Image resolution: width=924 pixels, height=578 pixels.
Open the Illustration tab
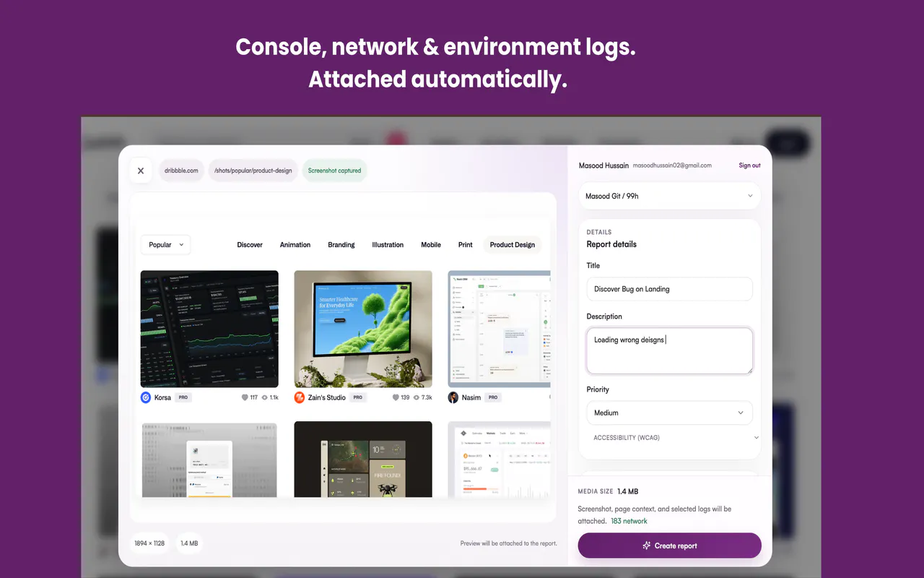click(388, 245)
